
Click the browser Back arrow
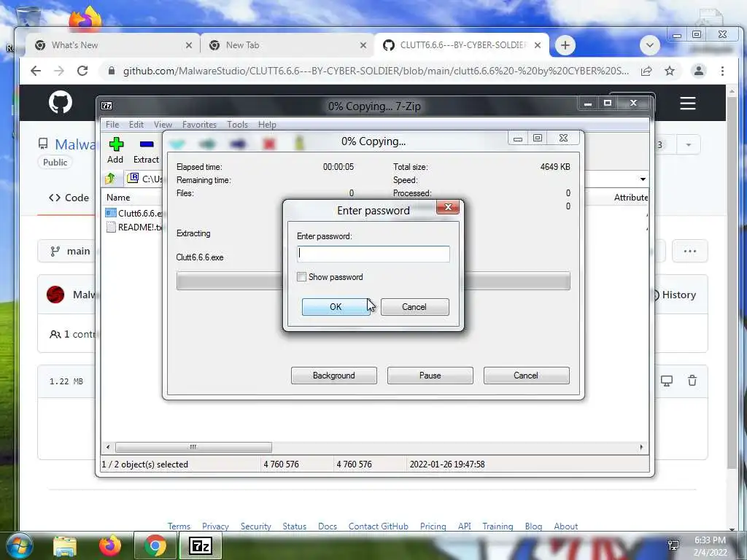pos(36,71)
